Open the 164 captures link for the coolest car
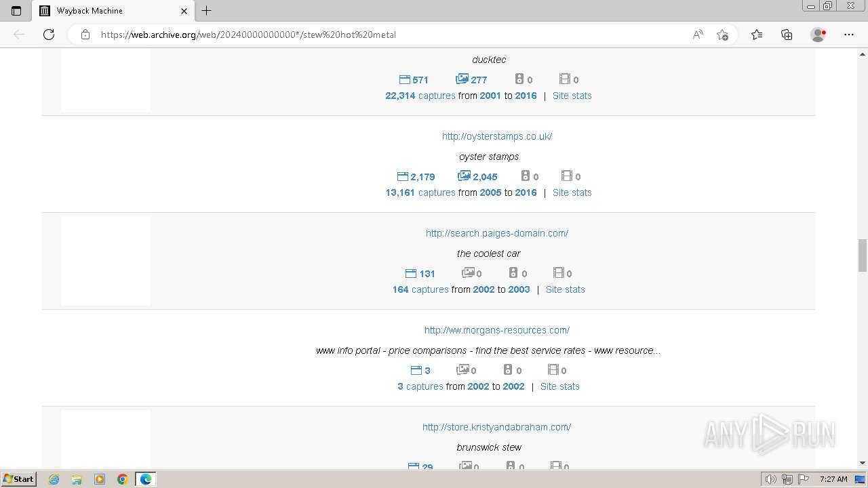The image size is (868, 488). click(x=420, y=289)
